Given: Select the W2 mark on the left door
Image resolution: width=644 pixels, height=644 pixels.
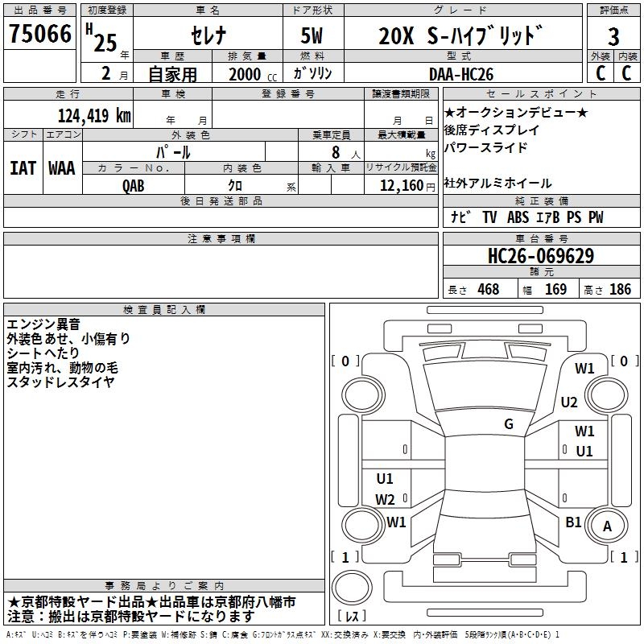Looking at the screenshot, I should coord(385,499).
